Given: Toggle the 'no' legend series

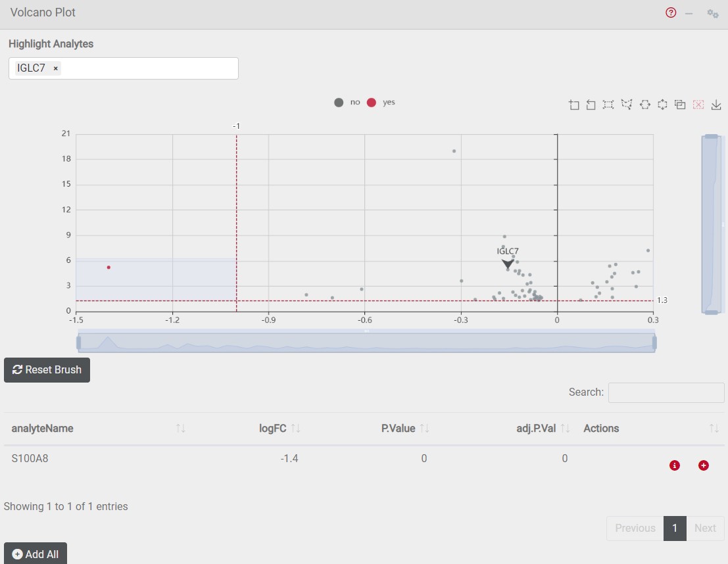Looking at the screenshot, I should pos(347,103).
